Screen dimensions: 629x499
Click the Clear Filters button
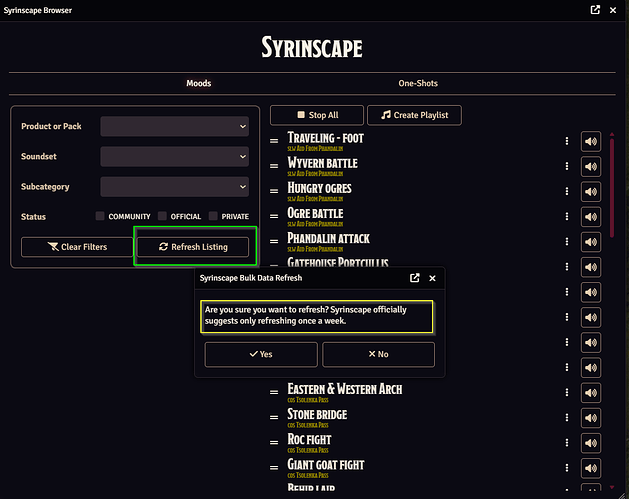click(x=77, y=247)
